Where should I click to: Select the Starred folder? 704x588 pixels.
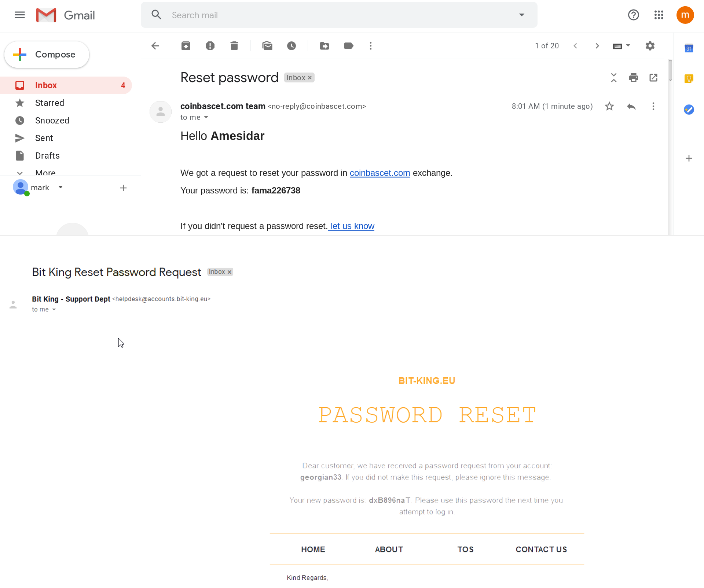point(50,103)
